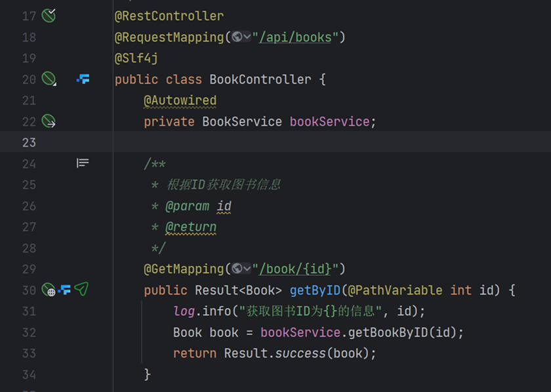Click the "/book/{id}" URL path

click(295, 269)
